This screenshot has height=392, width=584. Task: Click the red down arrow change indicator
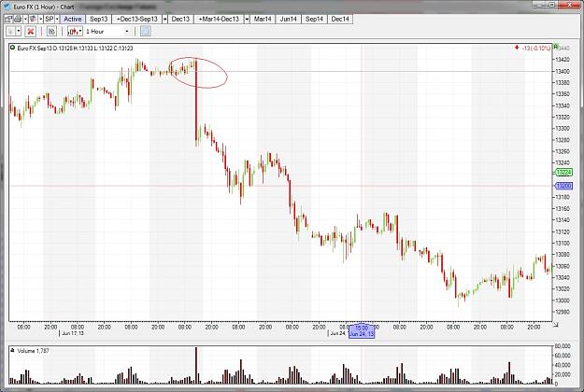pos(517,48)
